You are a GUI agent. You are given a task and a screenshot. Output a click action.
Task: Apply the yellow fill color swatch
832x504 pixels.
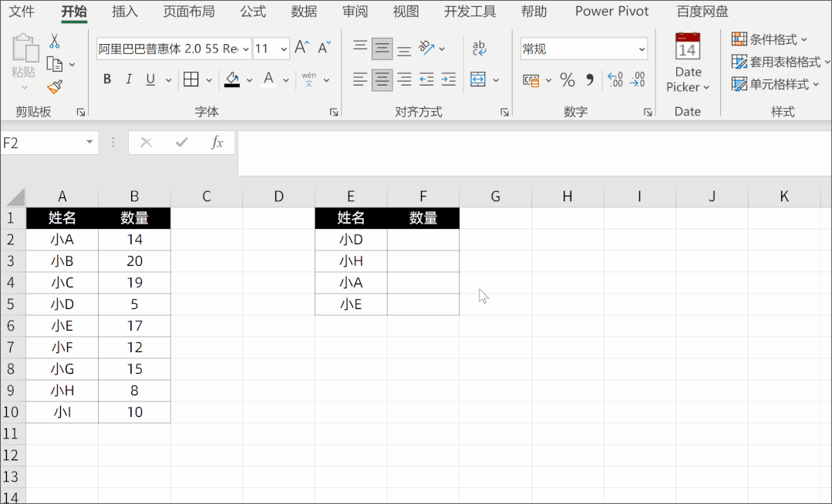click(x=232, y=79)
